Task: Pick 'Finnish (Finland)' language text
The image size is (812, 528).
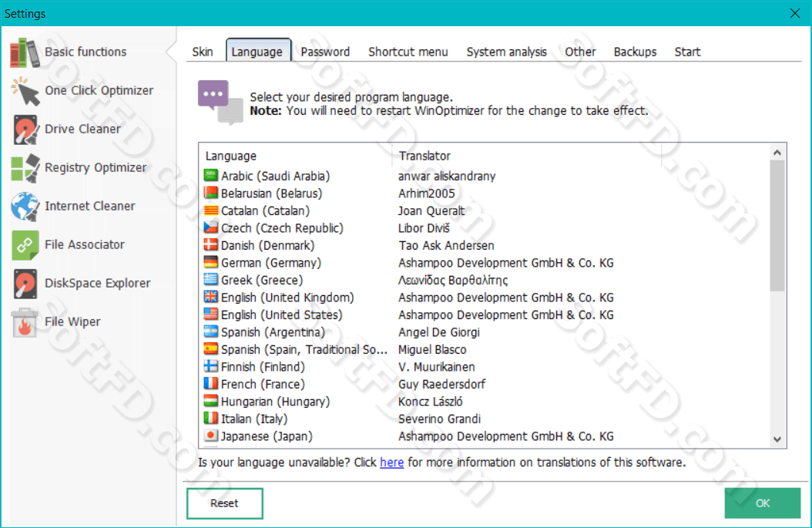Action: [263, 367]
